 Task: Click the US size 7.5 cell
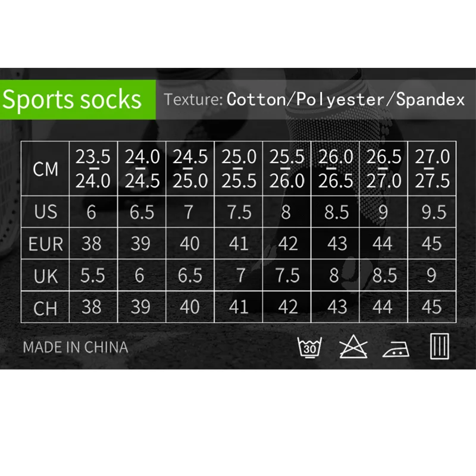pyautogui.click(x=239, y=212)
